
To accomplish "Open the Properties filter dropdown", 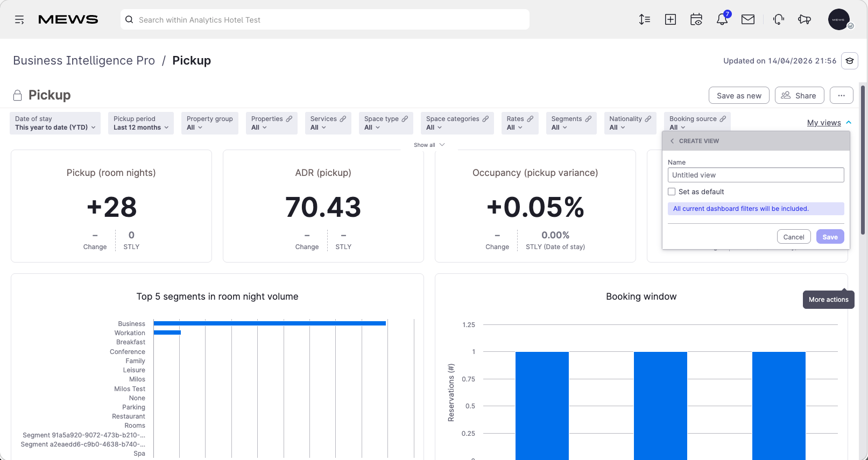I will 272,123.
